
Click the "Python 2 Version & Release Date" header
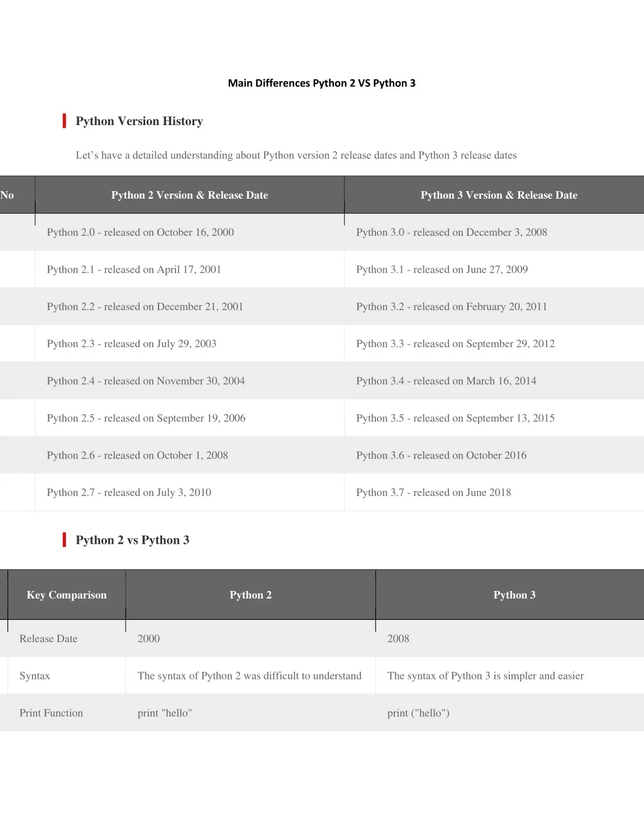click(189, 195)
